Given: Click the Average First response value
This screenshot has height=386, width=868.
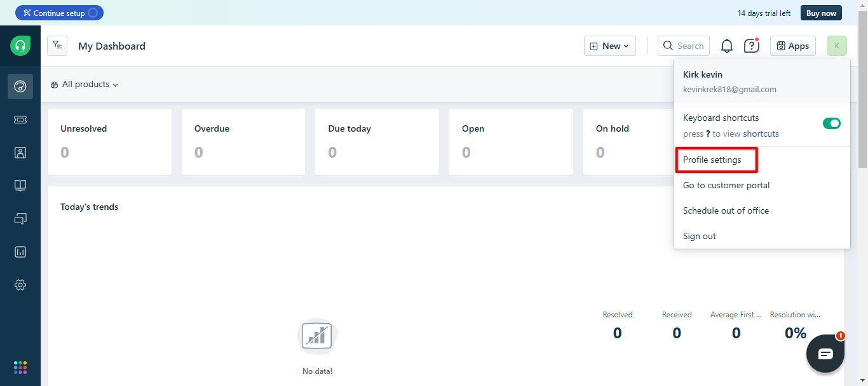Looking at the screenshot, I should 736,333.
